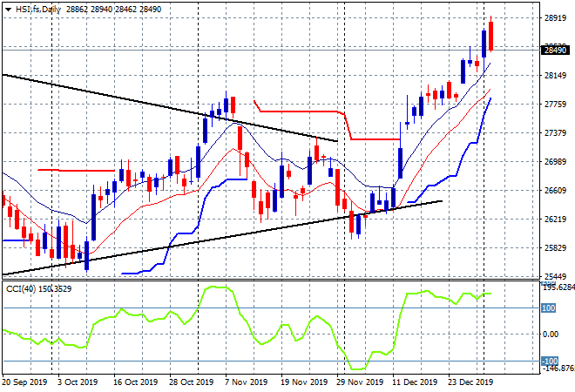575x392 pixels.
Task: Click the 19 Nov 2019 date label
Action: 304,382
